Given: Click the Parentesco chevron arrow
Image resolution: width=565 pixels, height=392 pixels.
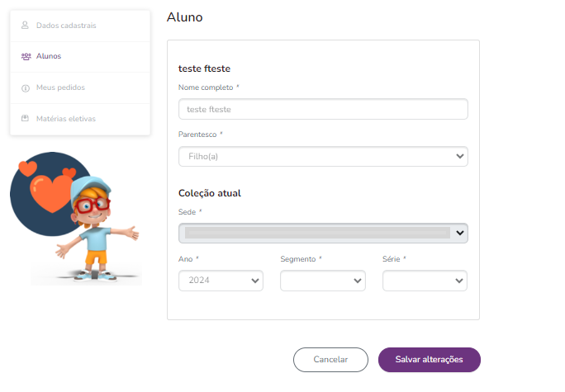Looking at the screenshot, I should (x=460, y=156).
